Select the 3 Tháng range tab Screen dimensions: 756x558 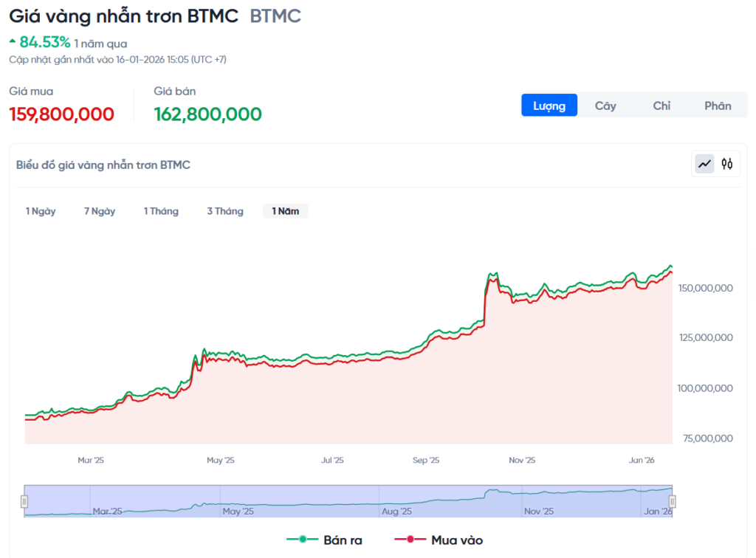pos(225,211)
